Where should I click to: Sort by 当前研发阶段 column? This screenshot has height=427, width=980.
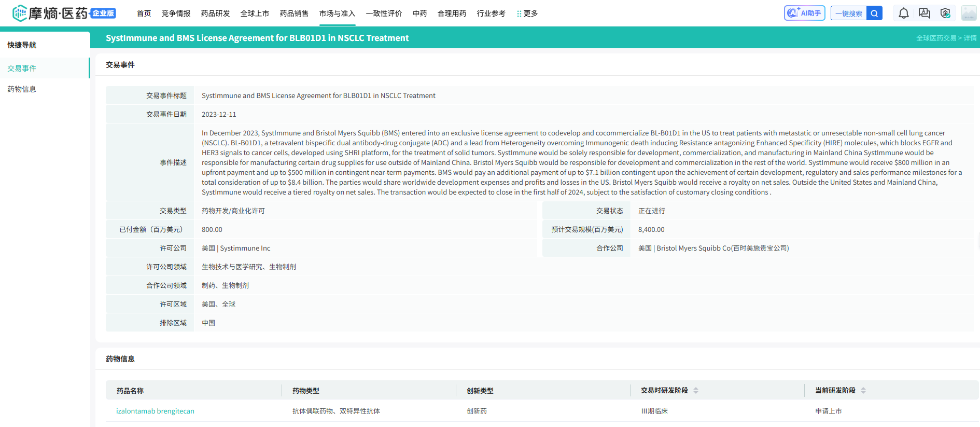point(863,391)
